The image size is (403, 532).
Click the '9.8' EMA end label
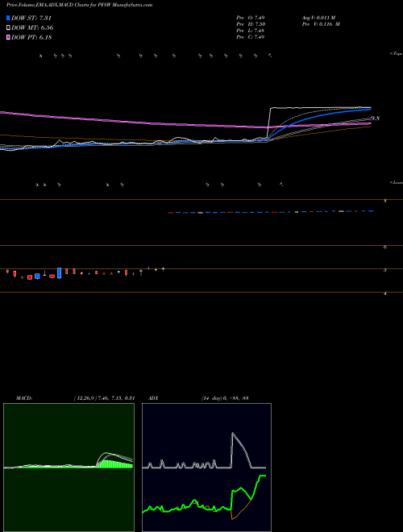point(375,118)
